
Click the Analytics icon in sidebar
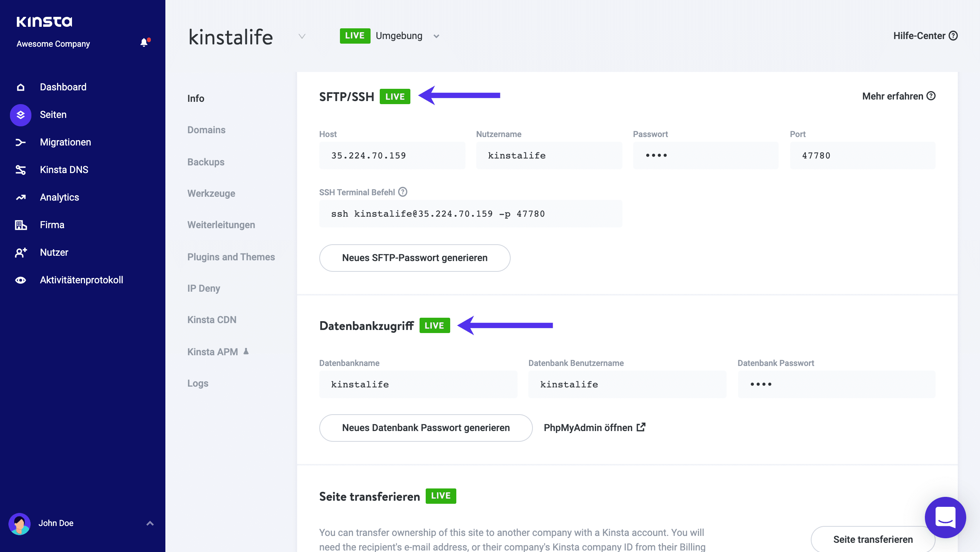pos(20,197)
